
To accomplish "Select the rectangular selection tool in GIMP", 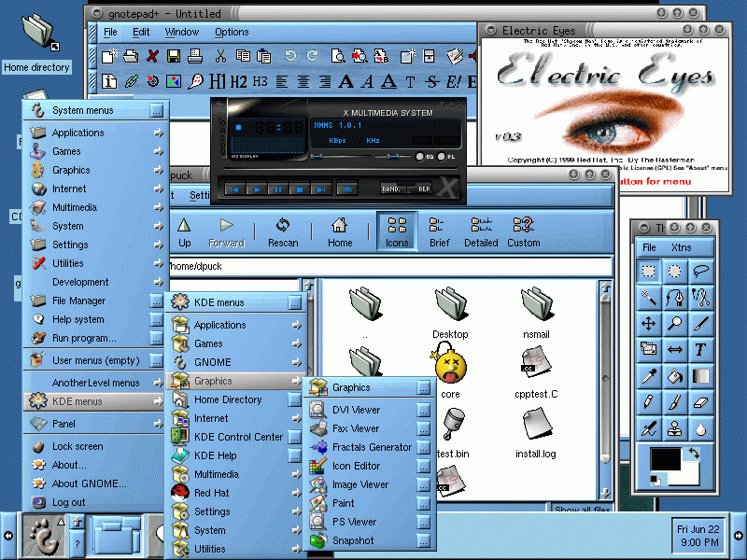I will point(648,272).
